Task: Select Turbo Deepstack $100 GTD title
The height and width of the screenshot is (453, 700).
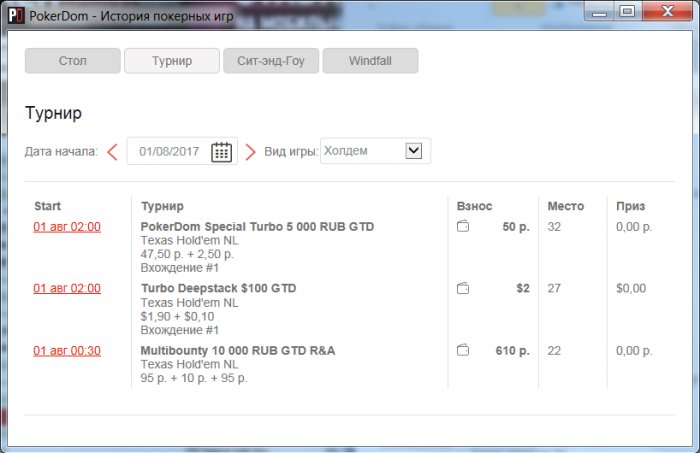Action: (218, 288)
